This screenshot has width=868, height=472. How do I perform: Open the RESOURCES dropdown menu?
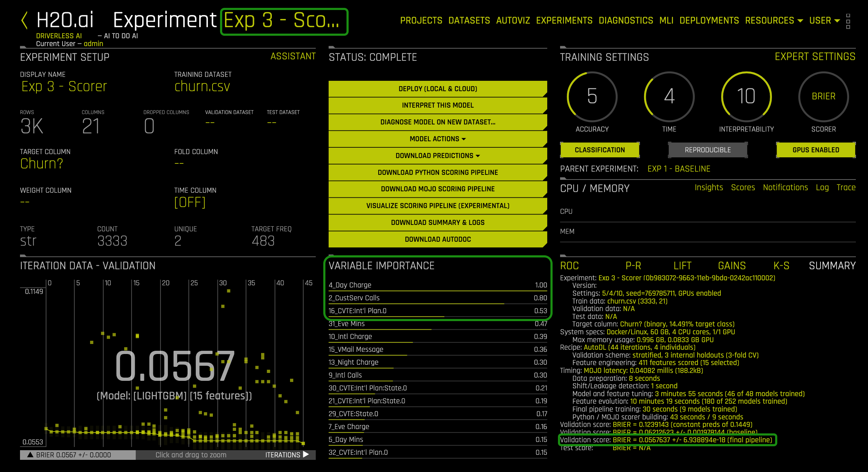[x=774, y=20]
